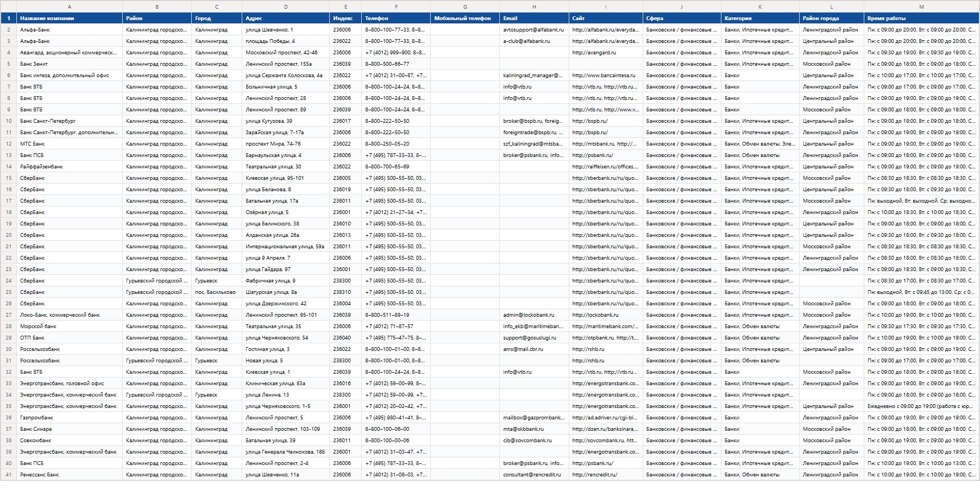980x490 pixels.
Task: Select the 'Email' header cell
Action: click(534, 18)
